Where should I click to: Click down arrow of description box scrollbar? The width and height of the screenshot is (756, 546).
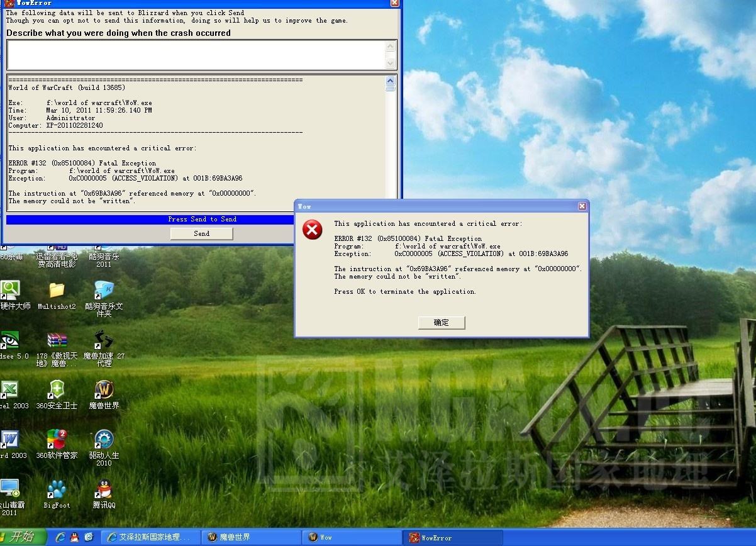coord(391,64)
